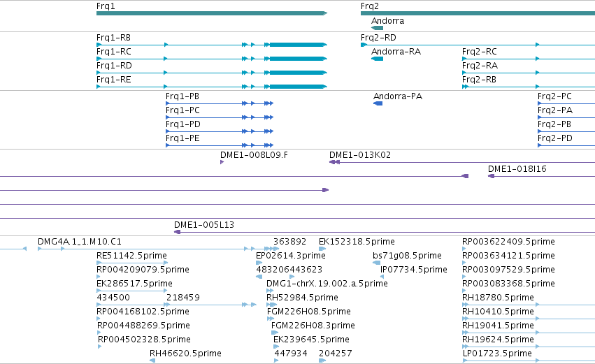Click the Frq1-RC transcript thick exon
This screenshot has height=364, width=595.
(x=299, y=59)
